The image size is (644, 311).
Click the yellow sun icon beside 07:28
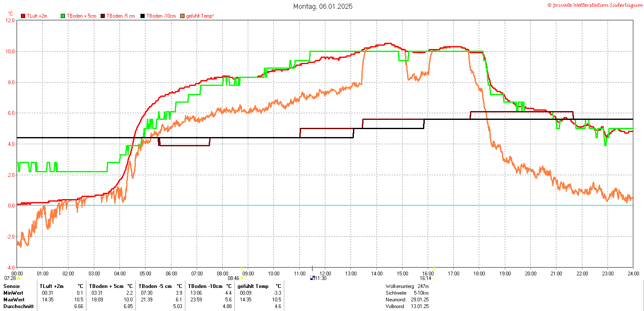[x=18, y=278]
